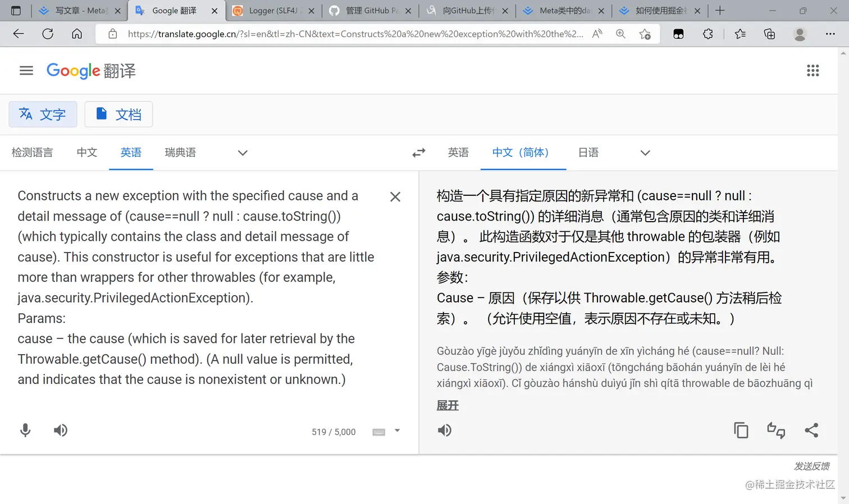Click the 发送反馈 feedback link
Image resolution: width=849 pixels, height=504 pixels.
[812, 466]
